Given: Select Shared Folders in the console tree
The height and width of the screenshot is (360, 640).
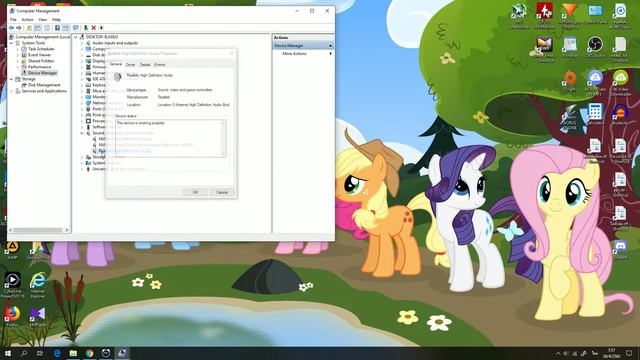Looking at the screenshot, I should pyautogui.click(x=41, y=61).
